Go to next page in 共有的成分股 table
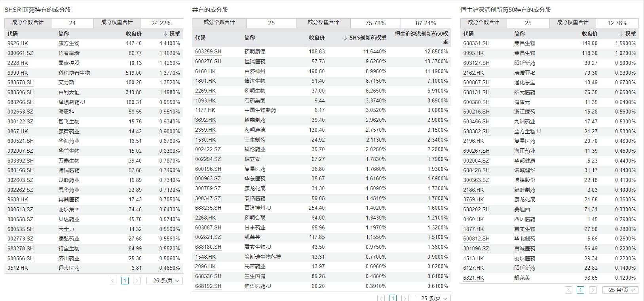Viewport: 644px width, 301px height. 405,298
